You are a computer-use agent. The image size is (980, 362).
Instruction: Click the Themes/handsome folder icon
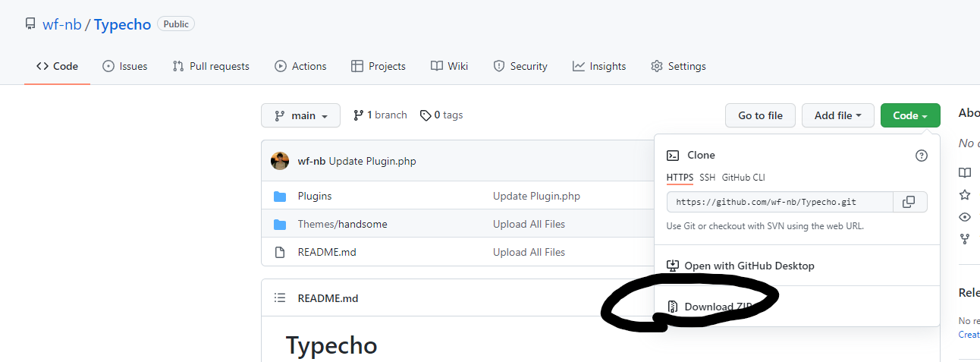pos(280,224)
